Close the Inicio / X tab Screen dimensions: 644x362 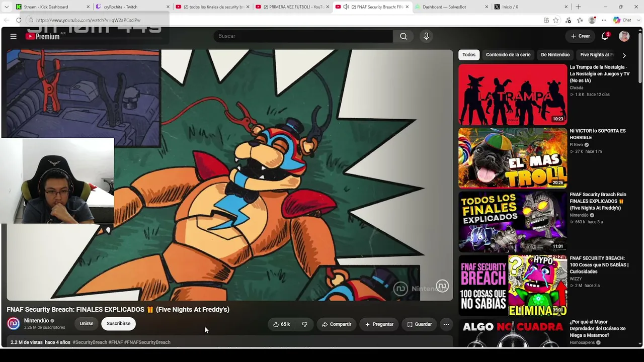pos(566,7)
